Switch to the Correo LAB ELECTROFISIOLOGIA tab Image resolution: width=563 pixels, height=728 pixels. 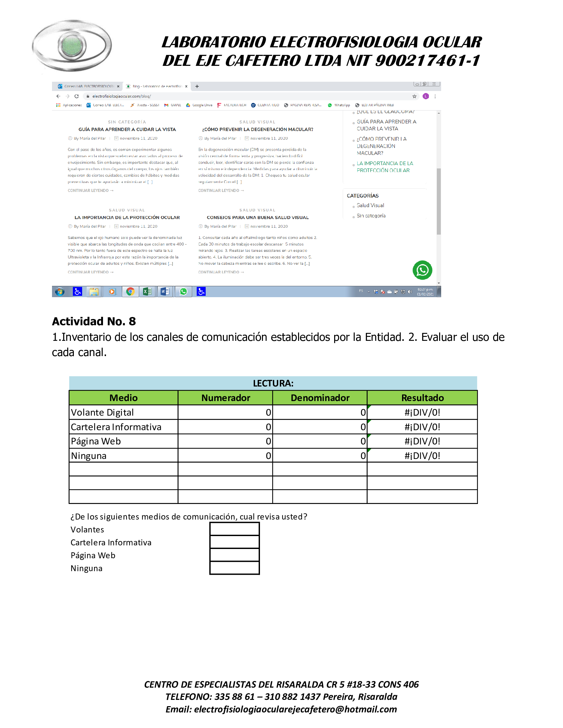click(x=88, y=86)
